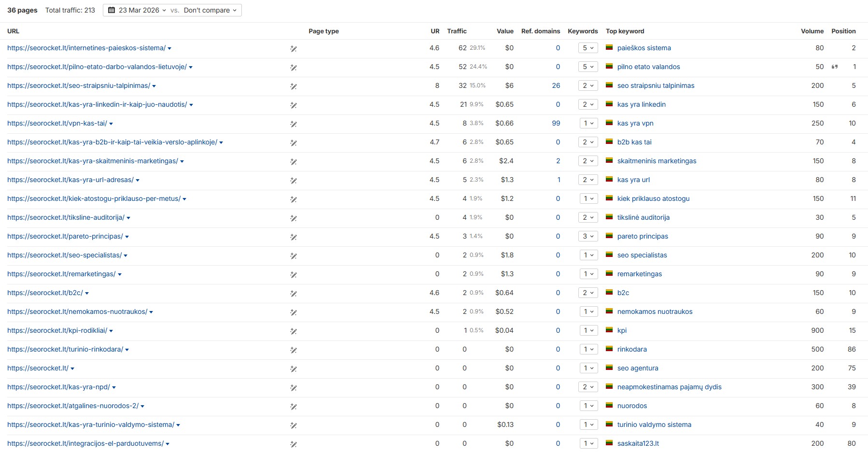868x453 pixels.
Task: Open top keyword kiek priklauso atostogu
Action: coord(653,198)
